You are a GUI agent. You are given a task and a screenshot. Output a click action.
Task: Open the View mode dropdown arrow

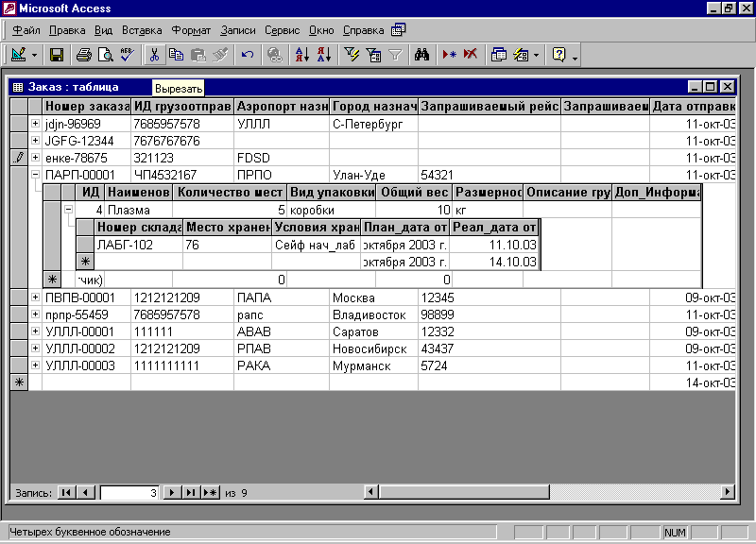pyautogui.click(x=34, y=55)
